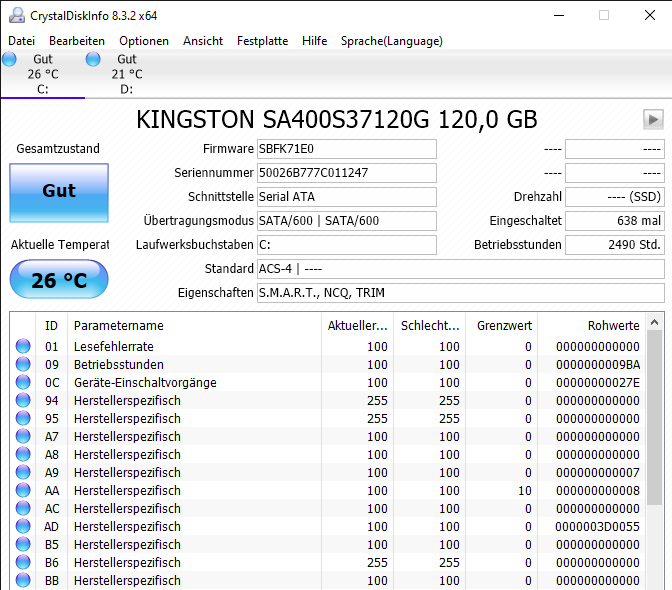Click the Gesamtzustand label
The image size is (672, 590).
(x=58, y=149)
